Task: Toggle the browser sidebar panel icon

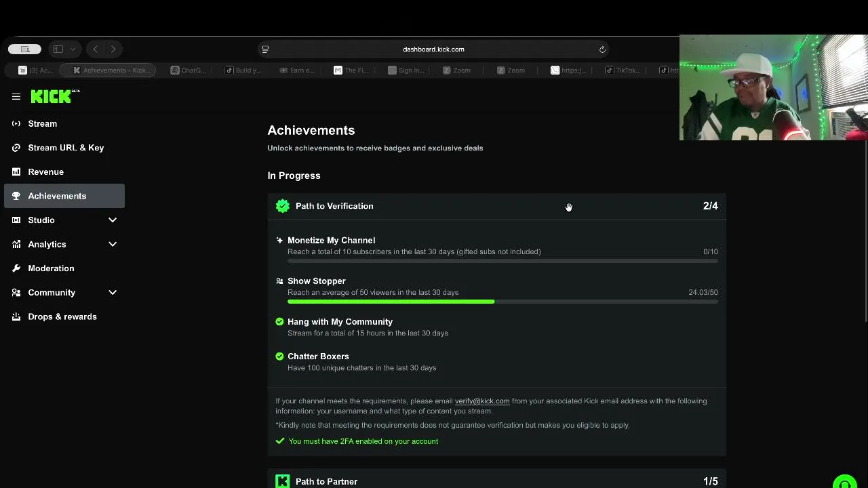Action: point(58,49)
